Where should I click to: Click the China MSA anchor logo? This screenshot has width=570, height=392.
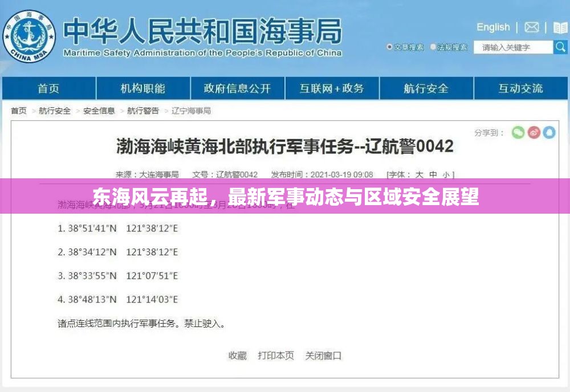[x=29, y=36]
